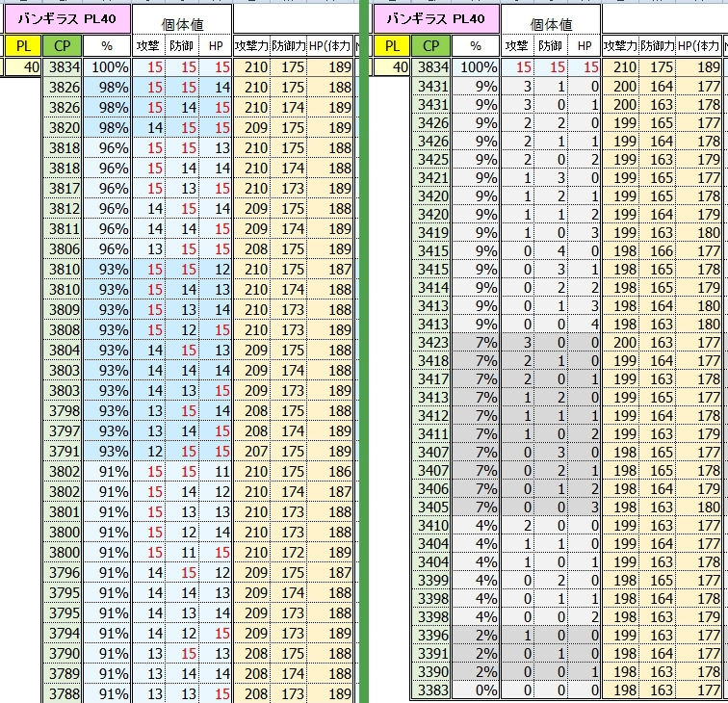728x703 pixels.
Task: Select the CP cell 3425
Action: pyautogui.click(x=431, y=160)
